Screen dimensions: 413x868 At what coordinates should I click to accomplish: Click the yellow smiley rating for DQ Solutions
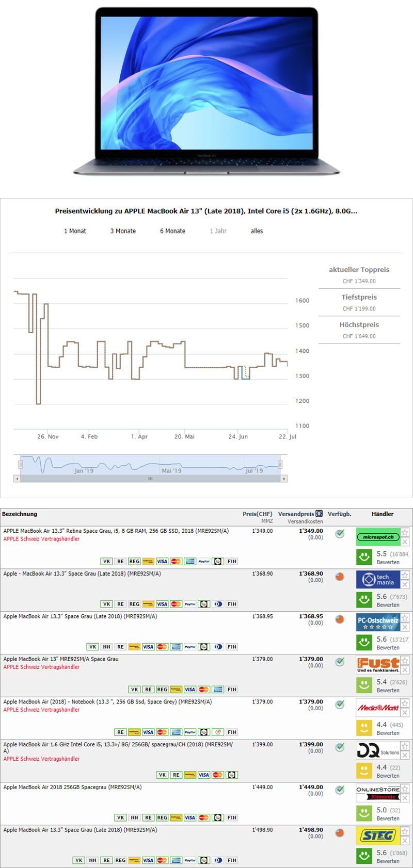tap(364, 771)
